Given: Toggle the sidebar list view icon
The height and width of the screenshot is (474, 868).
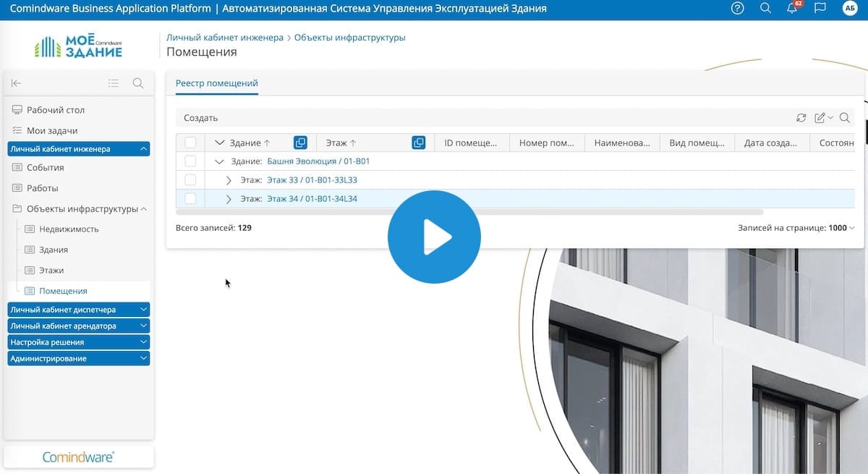Looking at the screenshot, I should (114, 83).
